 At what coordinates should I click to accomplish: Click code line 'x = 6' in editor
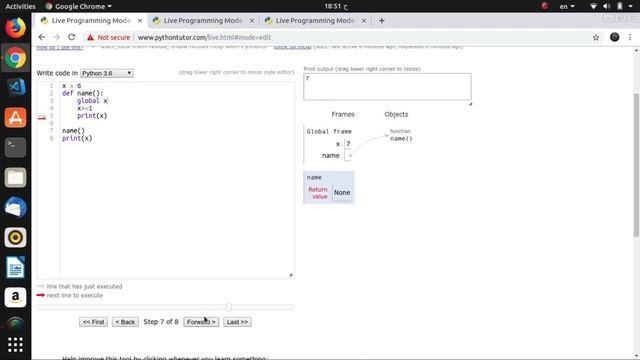[x=71, y=86]
